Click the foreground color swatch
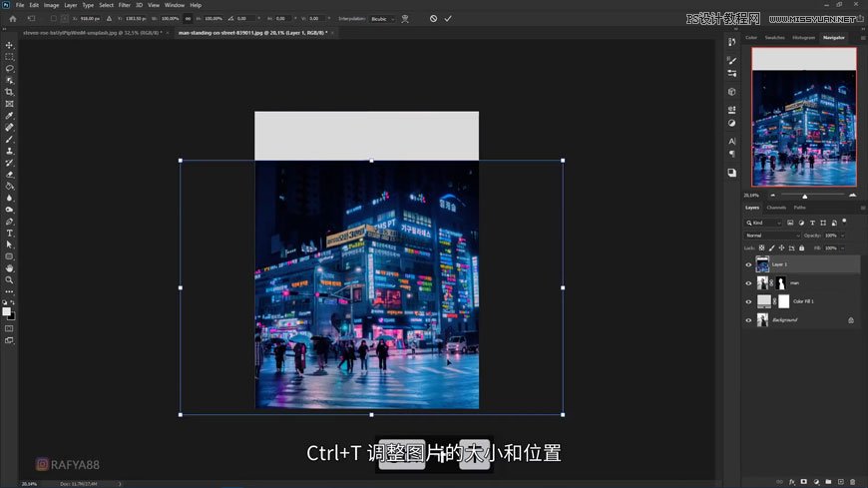The image size is (868, 488). [x=7, y=311]
